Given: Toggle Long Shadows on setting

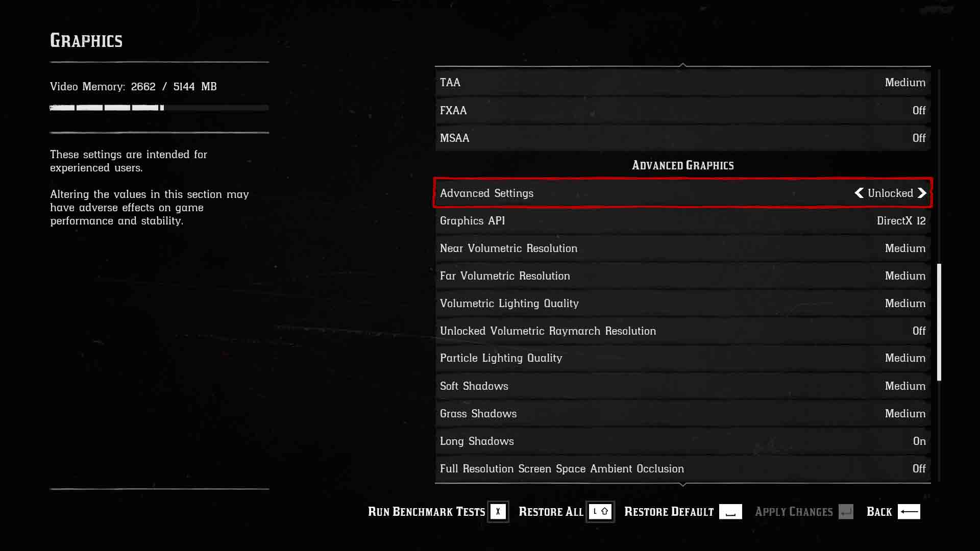Looking at the screenshot, I should click(919, 441).
